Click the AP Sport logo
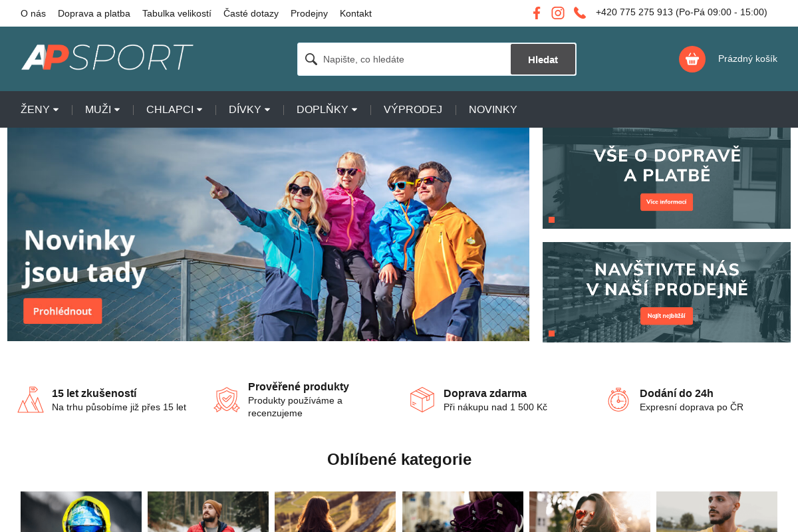Screen dimensions: 798x532 [x=107, y=58]
